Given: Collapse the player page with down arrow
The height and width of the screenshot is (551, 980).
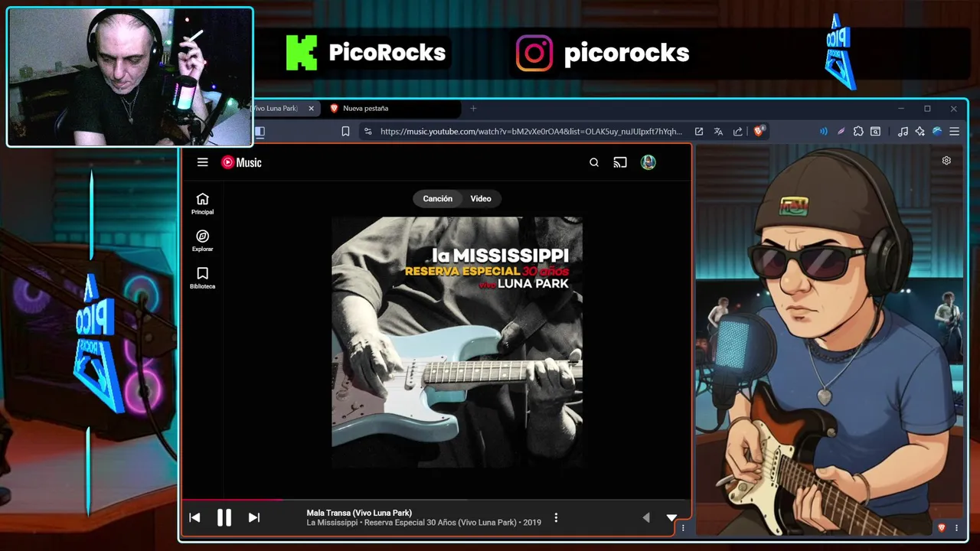Looking at the screenshot, I should point(671,518).
